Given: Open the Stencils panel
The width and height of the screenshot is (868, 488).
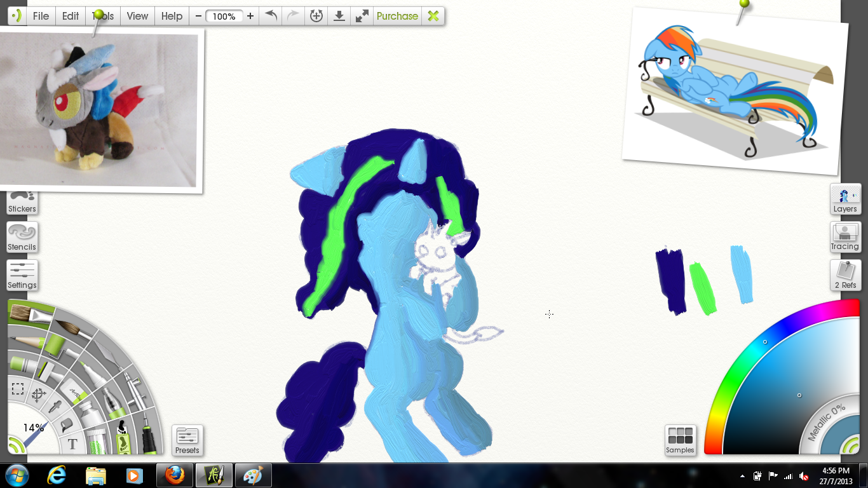Looking at the screenshot, I should click(22, 237).
